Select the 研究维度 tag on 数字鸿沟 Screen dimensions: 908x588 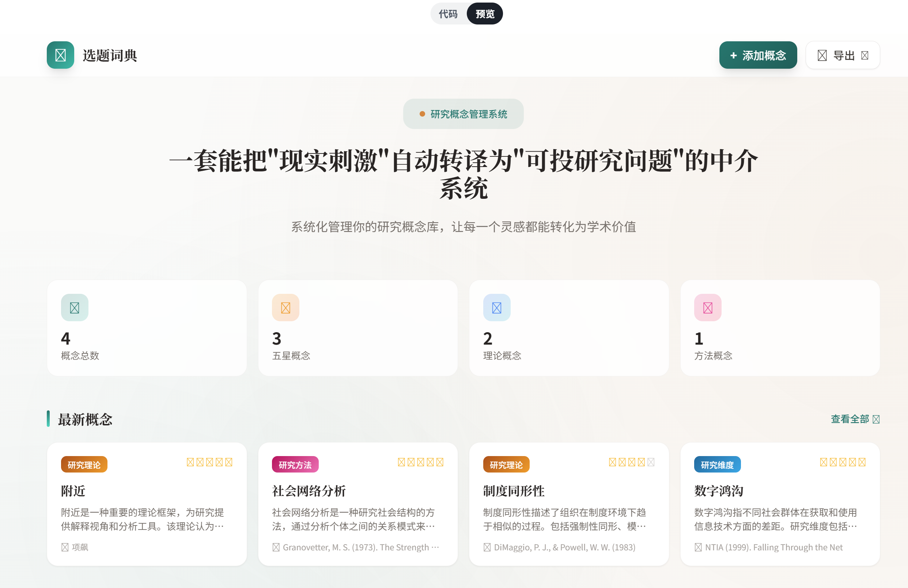(717, 464)
